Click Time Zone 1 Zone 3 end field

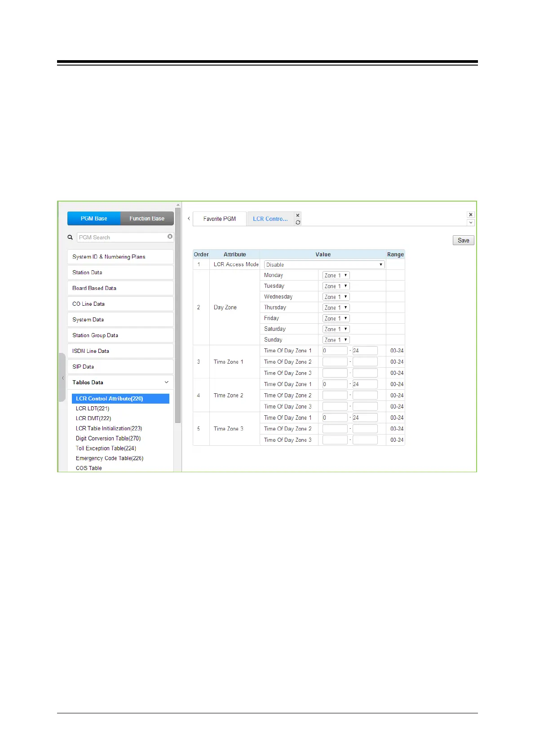365,373
